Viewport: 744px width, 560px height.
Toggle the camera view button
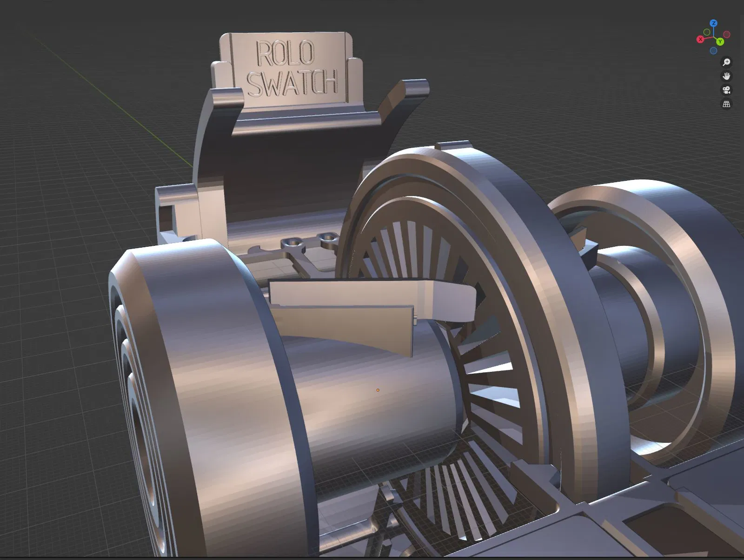tap(726, 90)
